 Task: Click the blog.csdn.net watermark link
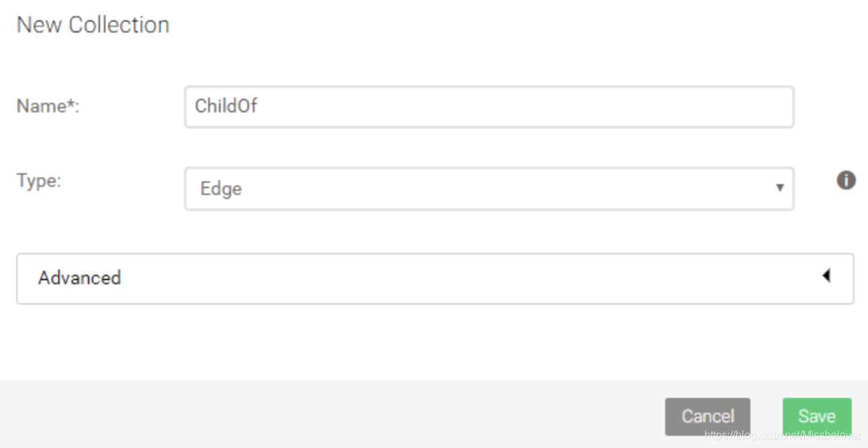tap(782, 436)
